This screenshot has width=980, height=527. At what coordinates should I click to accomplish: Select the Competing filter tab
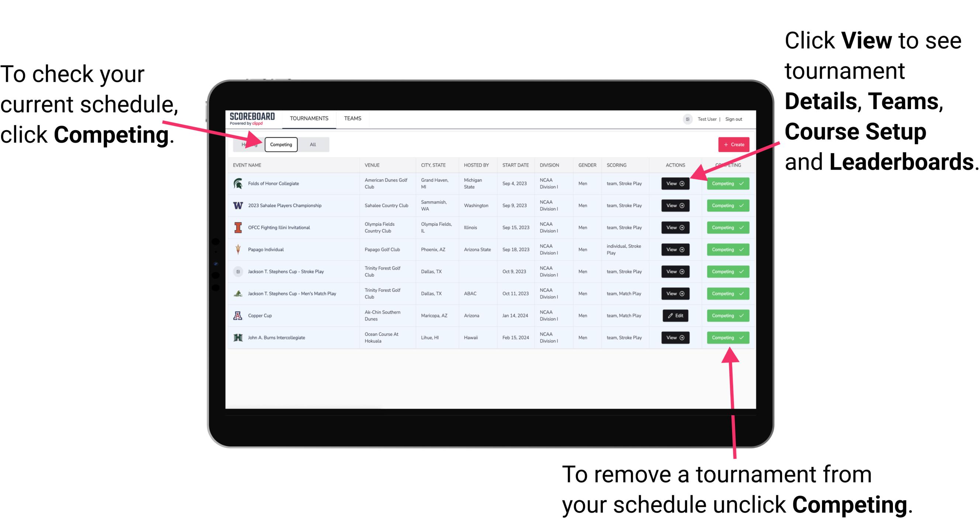tap(280, 144)
